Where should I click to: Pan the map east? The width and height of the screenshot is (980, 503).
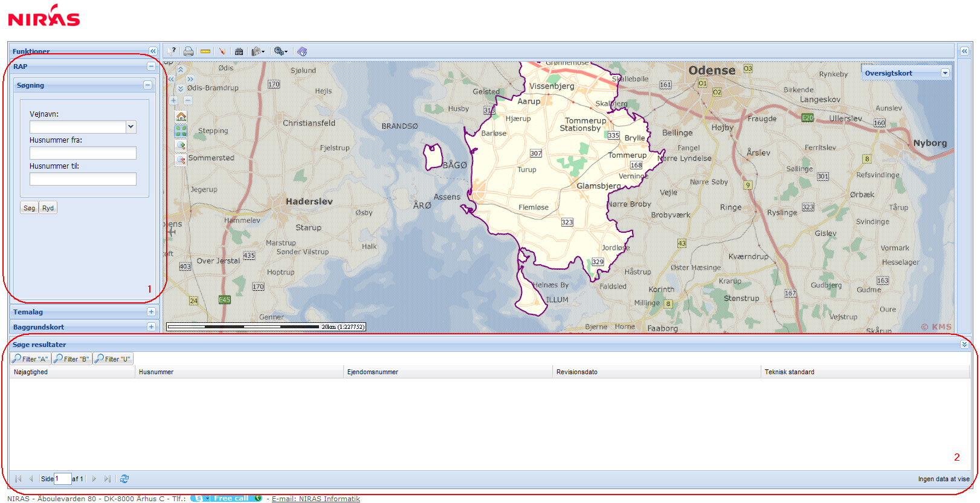click(190, 79)
